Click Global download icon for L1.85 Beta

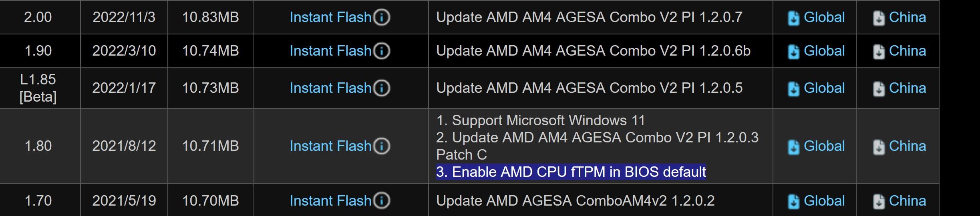(793, 89)
